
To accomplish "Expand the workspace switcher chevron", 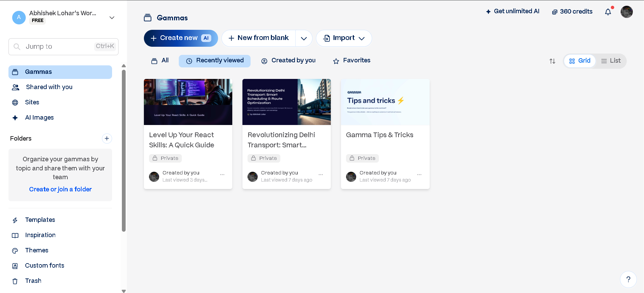I will [x=112, y=18].
